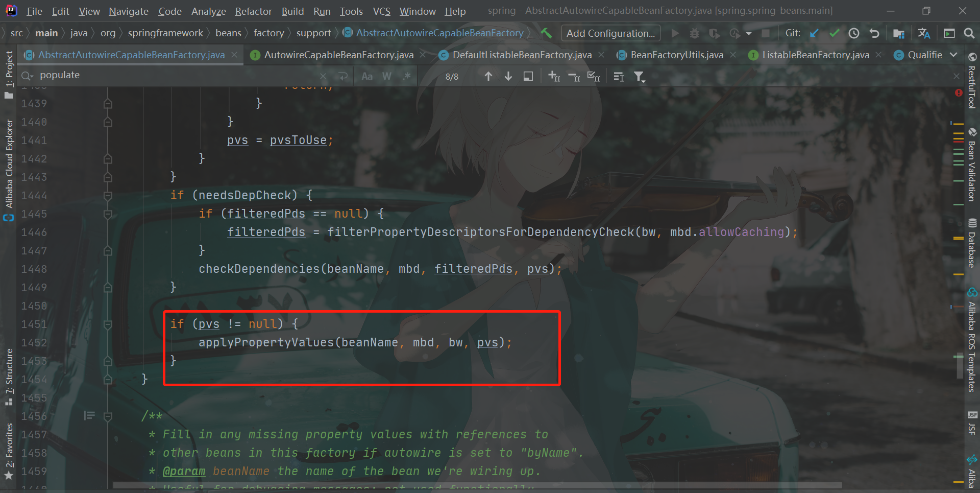This screenshot has width=980, height=493.
Task: Click the Debug bug icon
Action: [x=695, y=33]
